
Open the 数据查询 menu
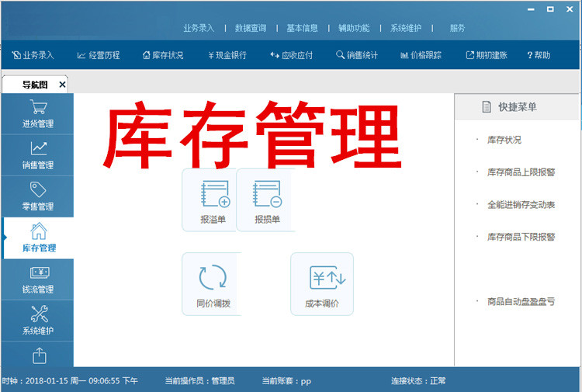pos(251,28)
